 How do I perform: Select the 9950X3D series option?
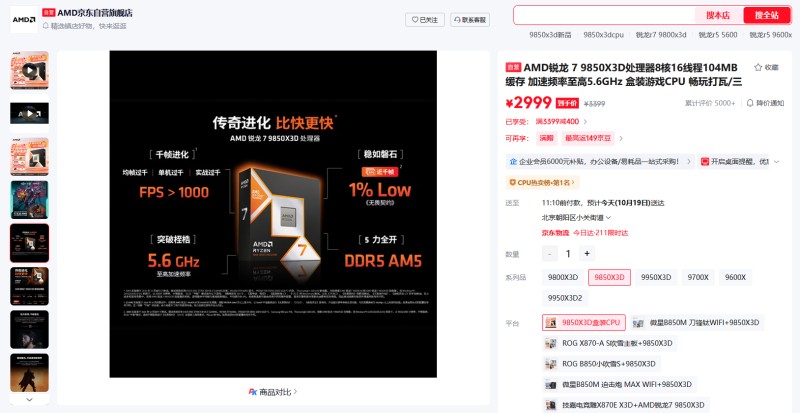tap(656, 277)
